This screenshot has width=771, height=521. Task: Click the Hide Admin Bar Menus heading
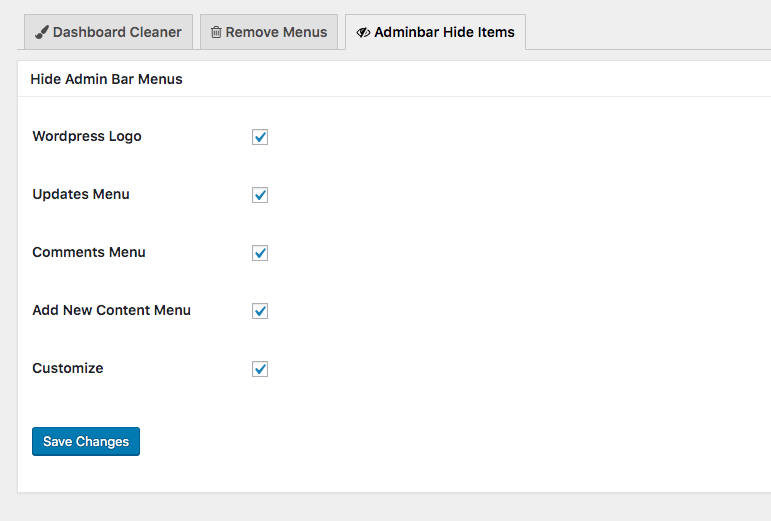pos(106,79)
